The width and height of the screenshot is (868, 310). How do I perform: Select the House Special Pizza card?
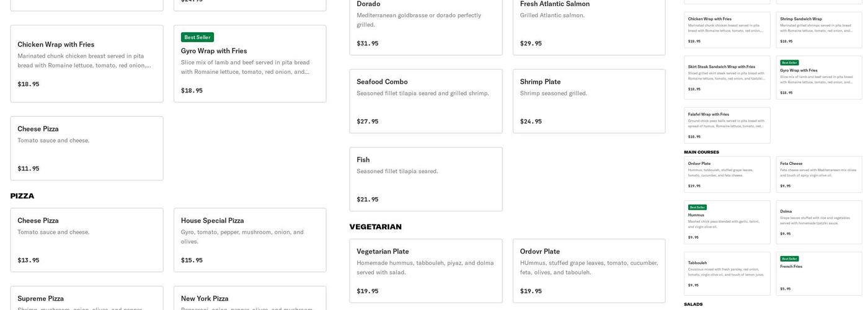coord(249,239)
